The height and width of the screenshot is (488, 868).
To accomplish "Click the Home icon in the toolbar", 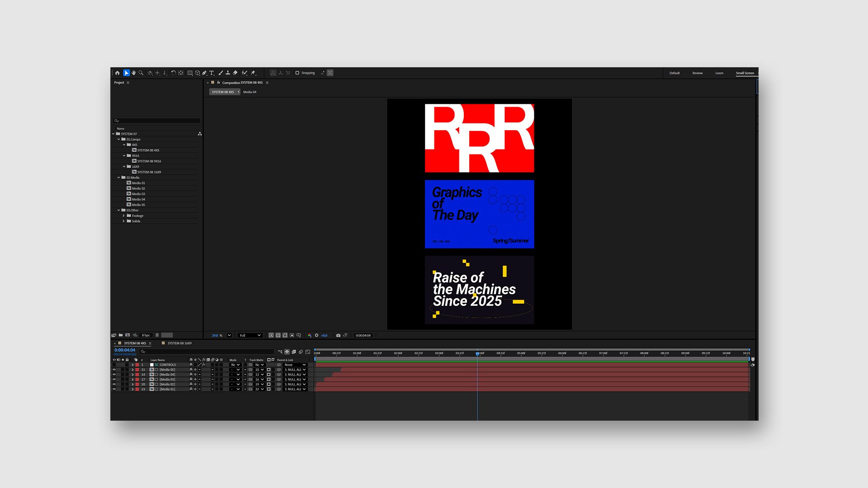I will [x=118, y=73].
